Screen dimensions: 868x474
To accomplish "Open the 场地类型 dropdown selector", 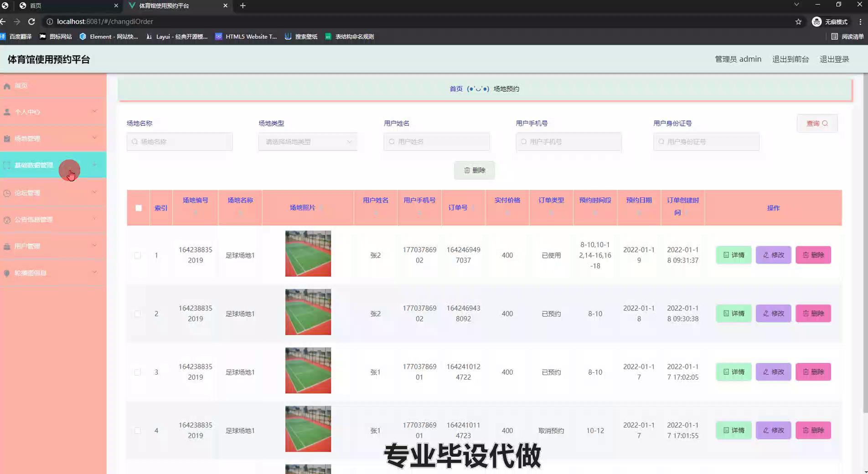I will 308,142.
